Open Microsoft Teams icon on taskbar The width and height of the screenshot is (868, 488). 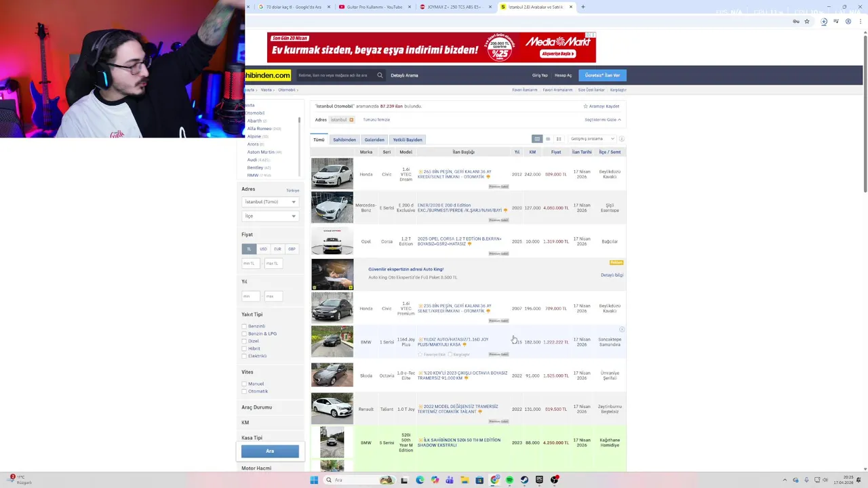click(x=450, y=480)
